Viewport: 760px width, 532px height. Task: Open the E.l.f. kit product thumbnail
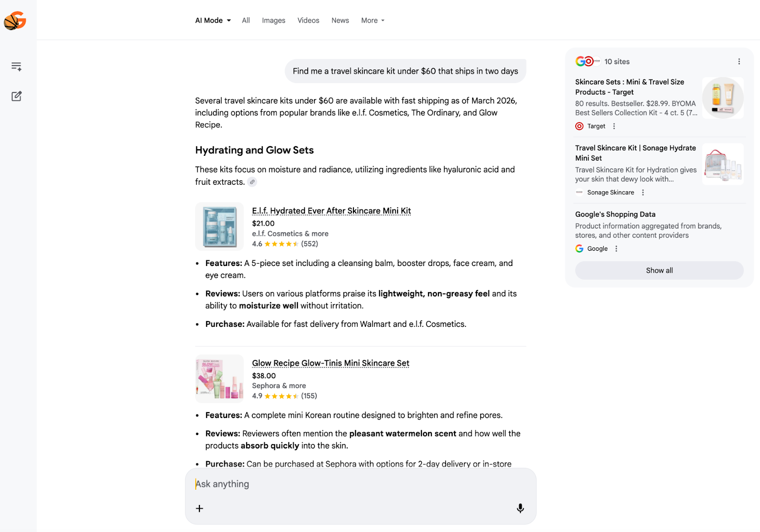219,226
